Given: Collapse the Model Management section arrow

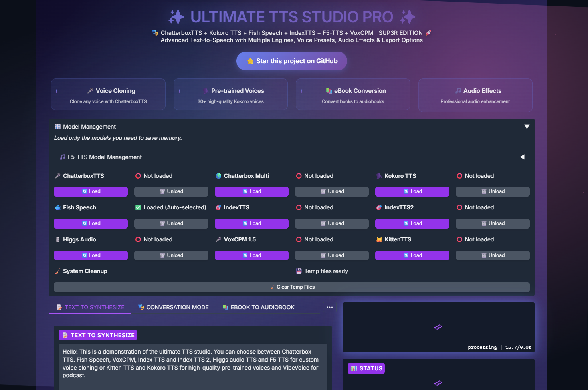Looking at the screenshot, I should point(527,127).
